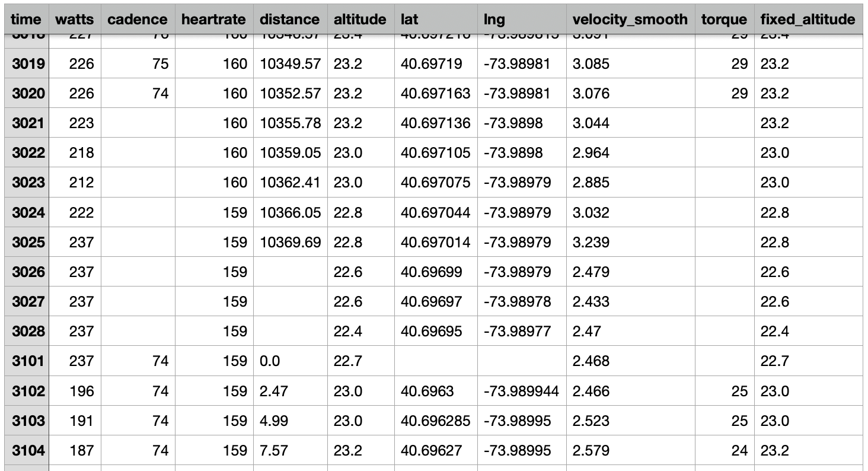Select lng cell with value -73.989944
Viewport: 868px width, 471px height.
[522, 391]
